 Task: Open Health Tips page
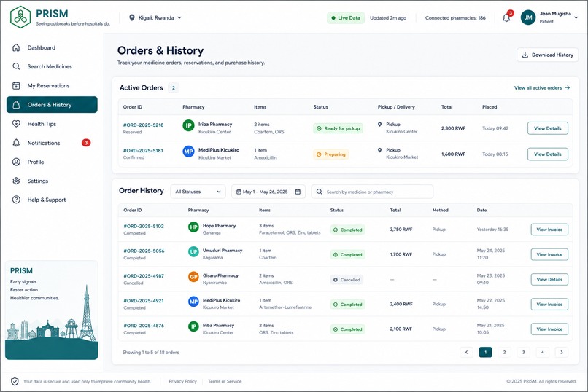pyautogui.click(x=52, y=124)
